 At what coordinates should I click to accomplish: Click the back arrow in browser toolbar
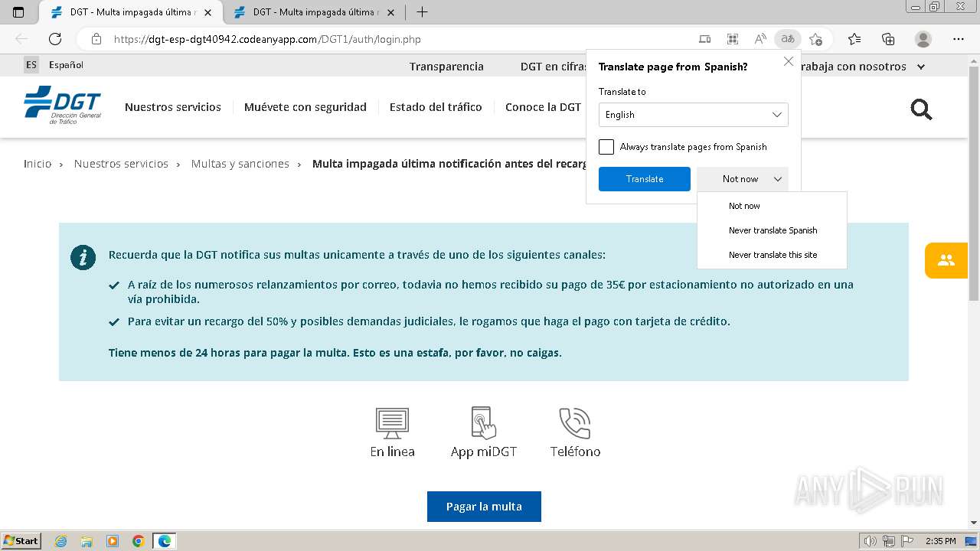pos(21,39)
